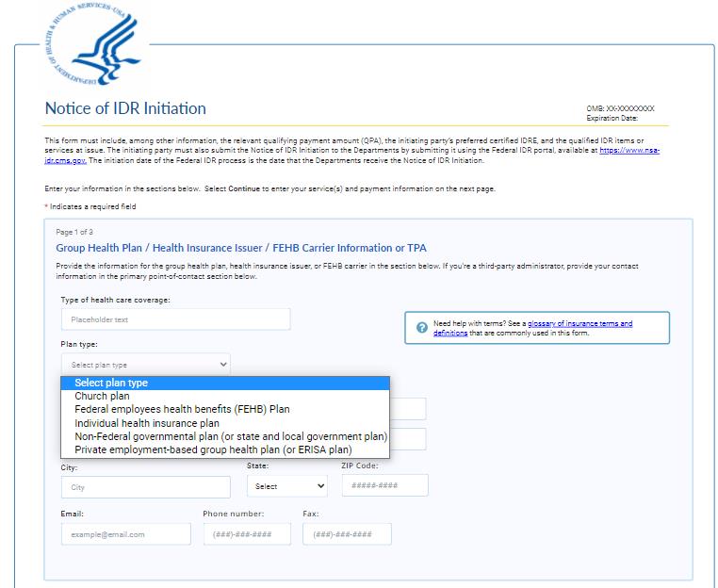Image resolution: width=718 pixels, height=588 pixels.
Task: Click the Fax number field
Action: tap(346, 534)
